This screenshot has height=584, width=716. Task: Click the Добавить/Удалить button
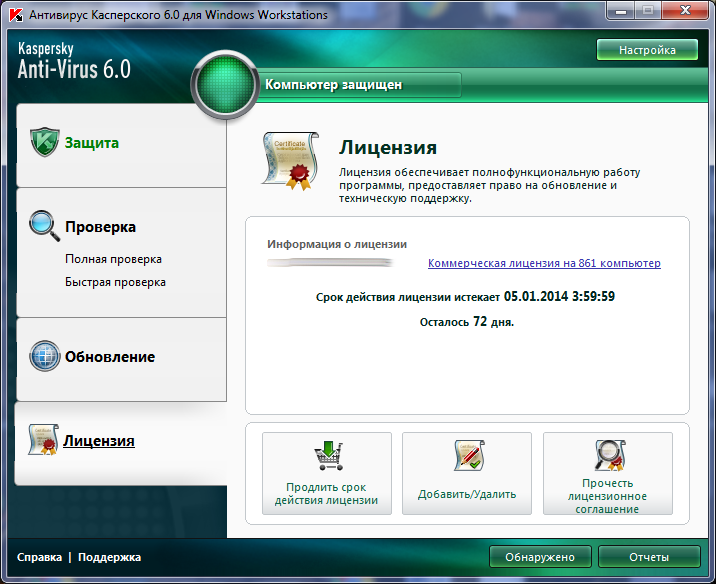(467, 474)
